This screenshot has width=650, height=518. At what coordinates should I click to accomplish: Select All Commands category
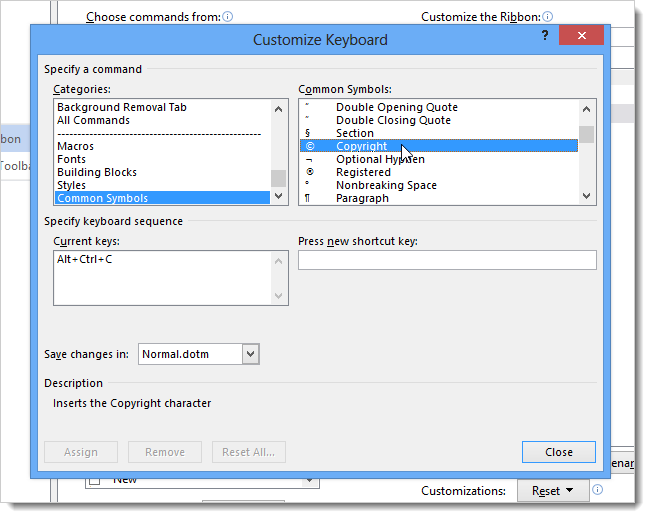pos(162,120)
